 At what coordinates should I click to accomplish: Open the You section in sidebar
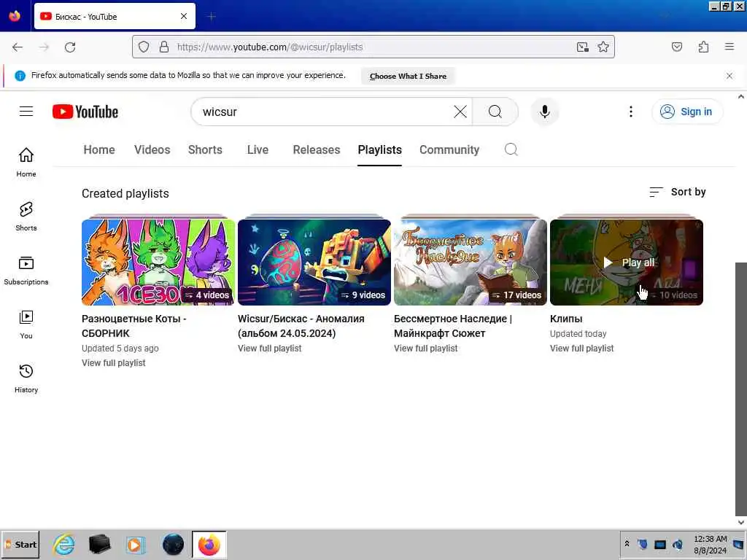(x=26, y=324)
